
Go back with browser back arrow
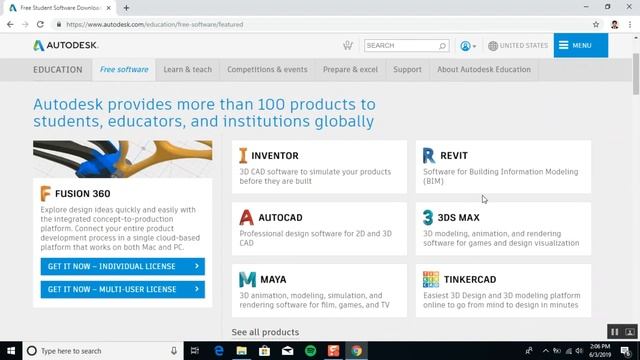tap(10, 24)
